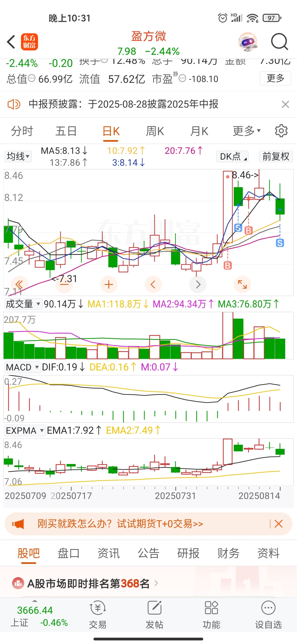Open the 交易 trade icon

(98, 615)
